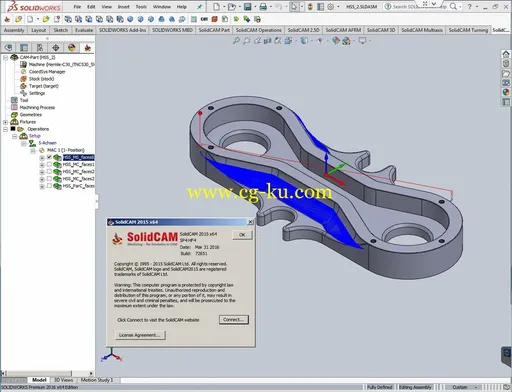The width and height of the screenshot is (512, 392).
Task: Select the Stock (stock) tree item
Action: pos(41,79)
